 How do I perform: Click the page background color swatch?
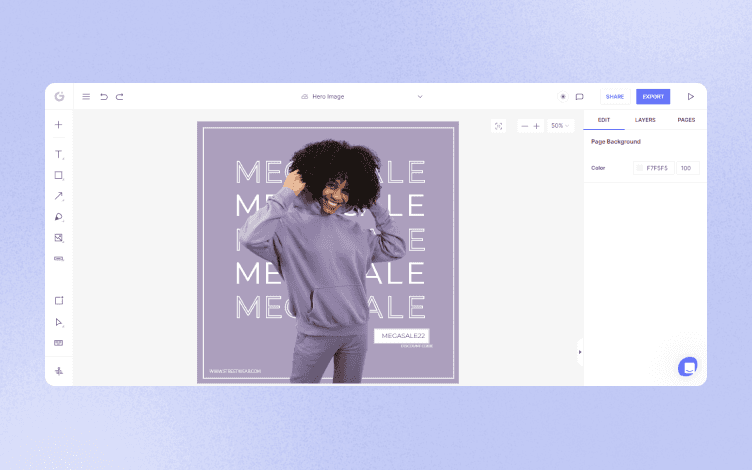(x=640, y=168)
